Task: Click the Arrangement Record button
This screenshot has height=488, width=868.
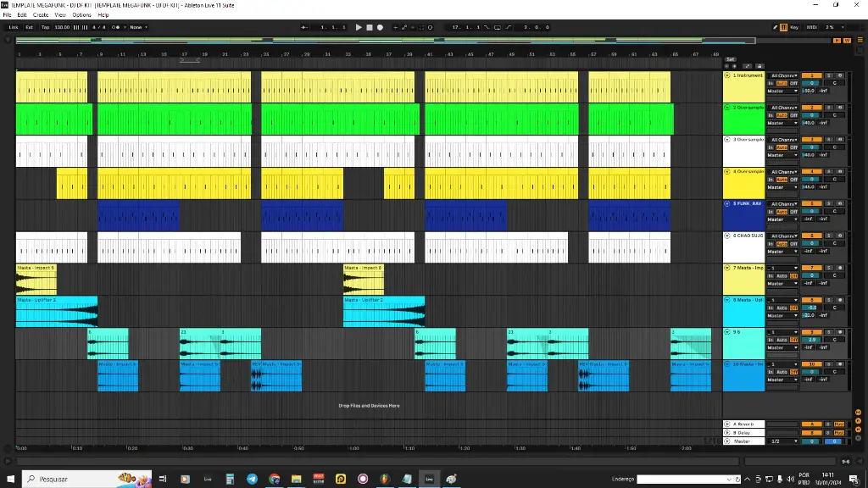Action: (380, 27)
